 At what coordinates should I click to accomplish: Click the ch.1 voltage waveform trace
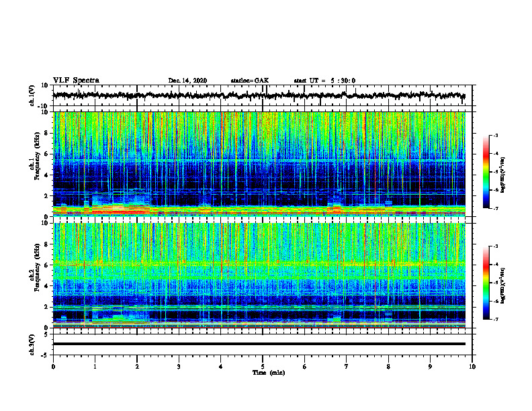click(x=259, y=95)
